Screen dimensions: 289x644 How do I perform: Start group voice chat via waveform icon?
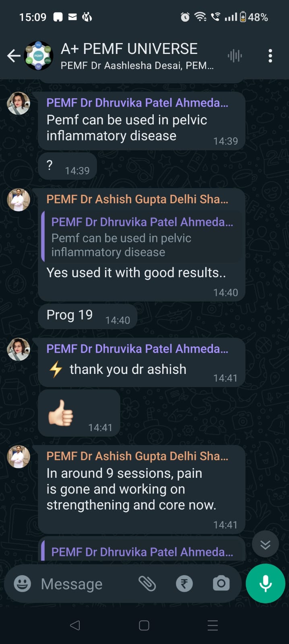235,56
